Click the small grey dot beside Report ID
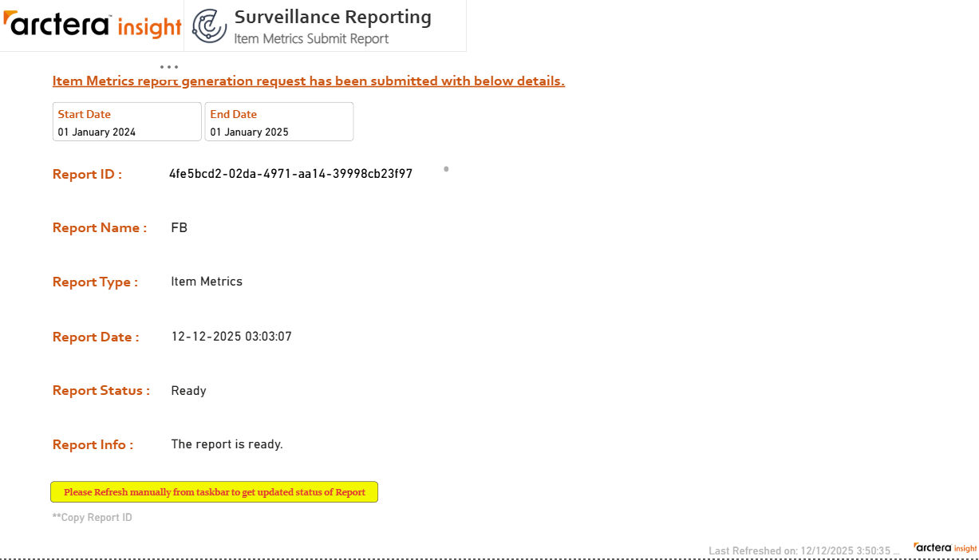 446,168
